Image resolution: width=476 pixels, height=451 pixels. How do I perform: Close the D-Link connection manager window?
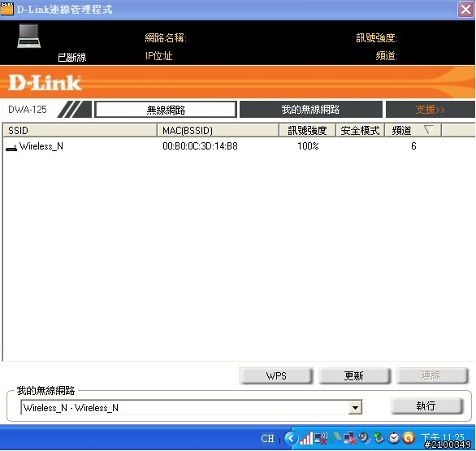(x=465, y=10)
